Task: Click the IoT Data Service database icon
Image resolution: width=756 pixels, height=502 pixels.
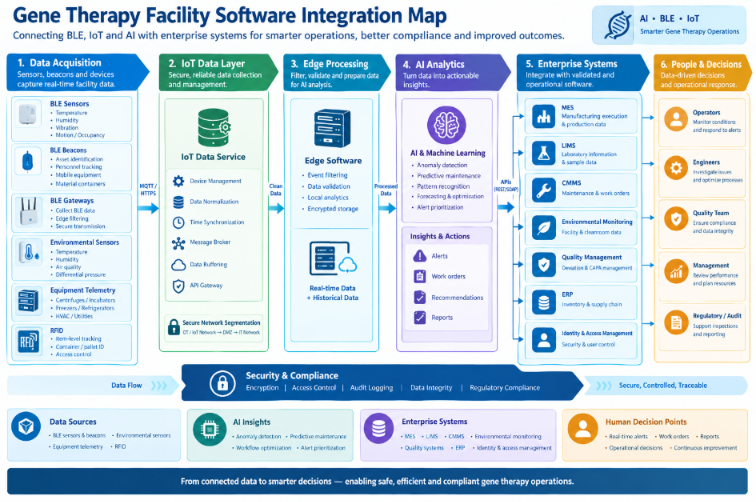Action: coord(214,127)
